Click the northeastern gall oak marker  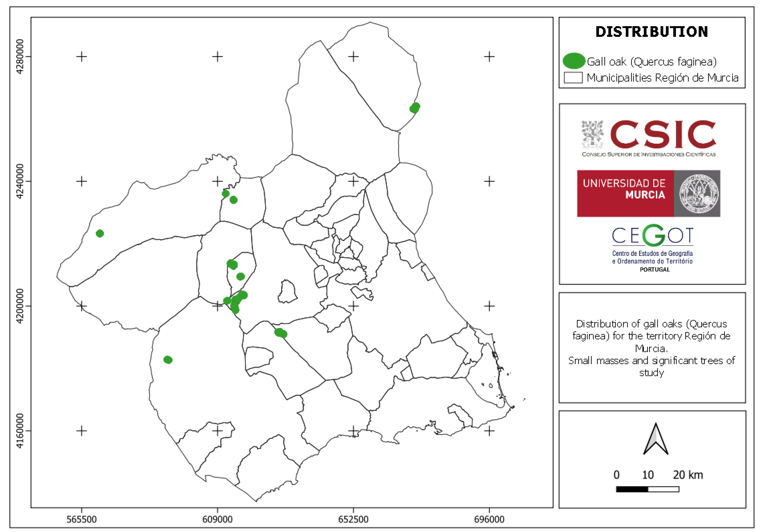click(x=414, y=108)
